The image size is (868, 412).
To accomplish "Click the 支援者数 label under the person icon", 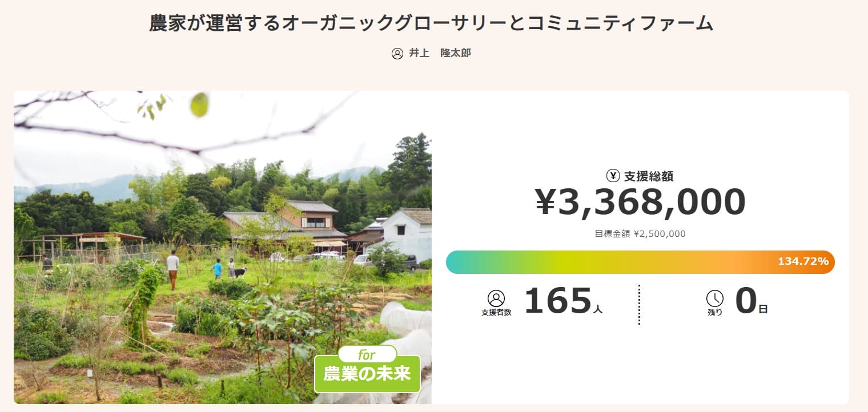I will click(x=496, y=313).
